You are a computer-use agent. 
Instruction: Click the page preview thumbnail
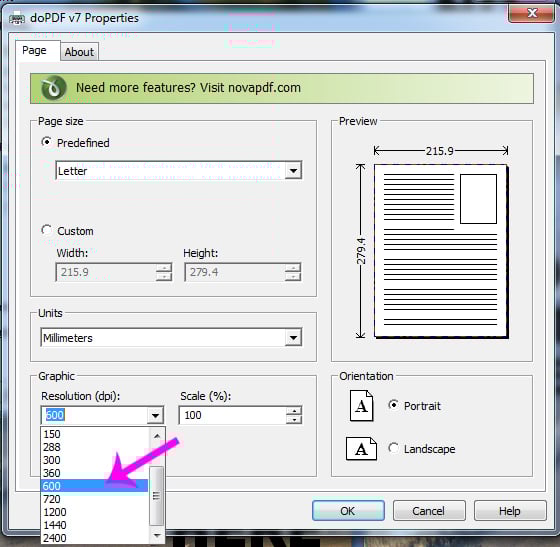pyautogui.click(x=441, y=251)
